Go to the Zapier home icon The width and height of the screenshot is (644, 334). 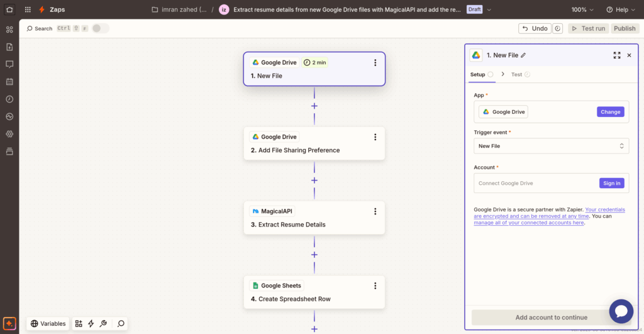click(x=9, y=9)
